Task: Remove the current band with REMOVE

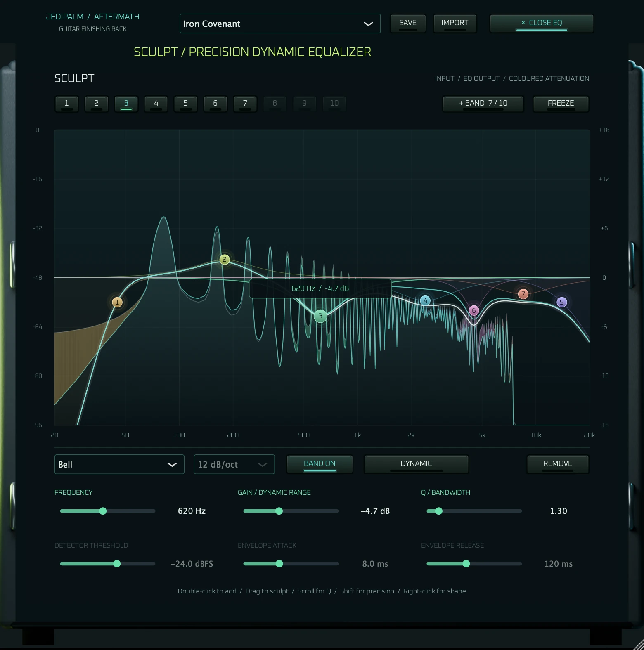Action: [x=558, y=464]
